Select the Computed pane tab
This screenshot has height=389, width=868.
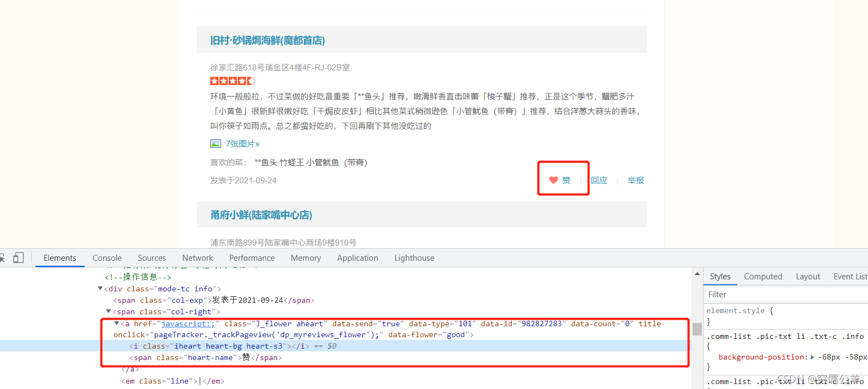coord(763,277)
